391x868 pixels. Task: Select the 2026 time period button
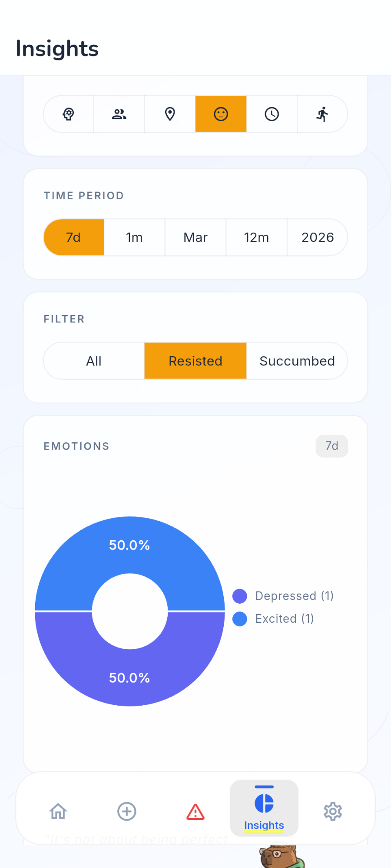pos(317,237)
